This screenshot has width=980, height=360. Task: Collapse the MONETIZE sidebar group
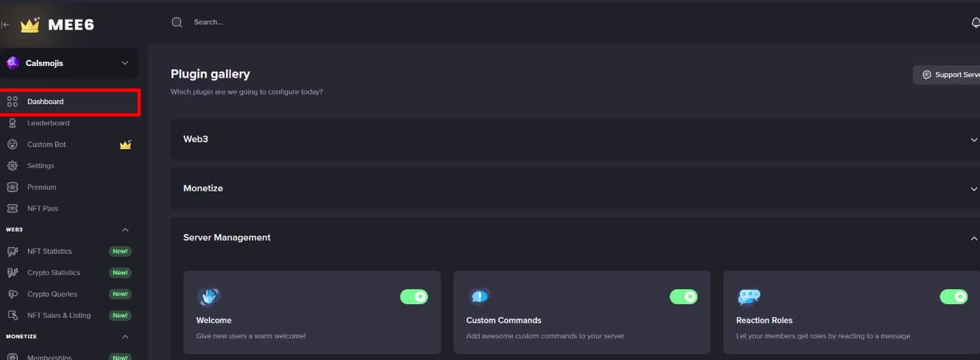point(125,337)
